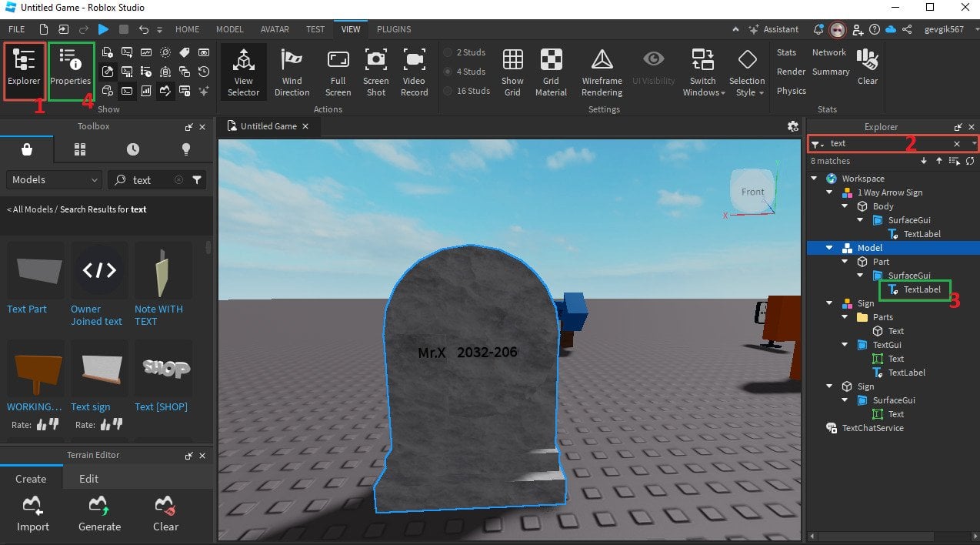
Task: Open the Explorer panel button
Action: pos(24,70)
